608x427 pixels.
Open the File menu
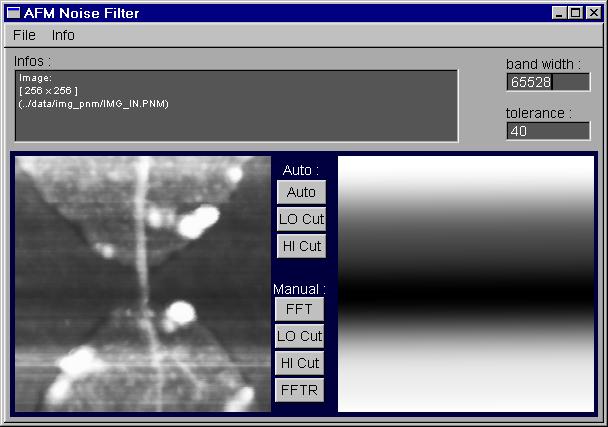[24, 35]
